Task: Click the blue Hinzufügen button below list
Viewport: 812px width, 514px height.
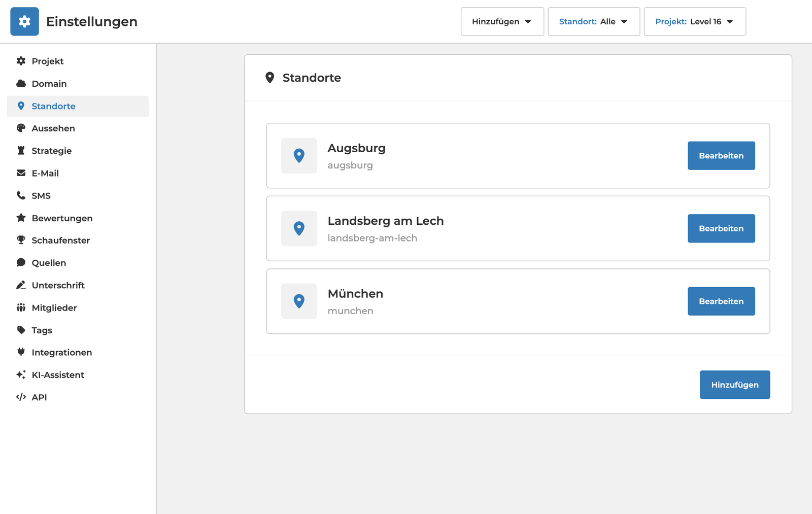Action: pyautogui.click(x=734, y=385)
